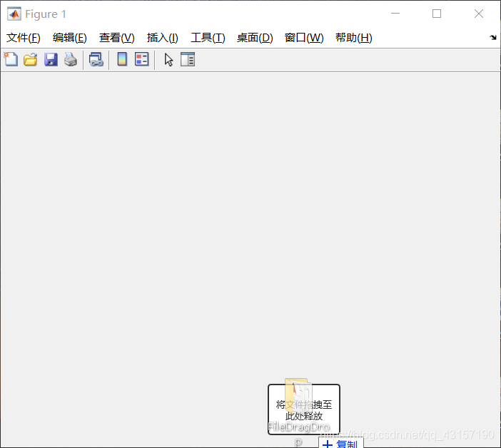Open the 帮助(H) menu
Image resolution: width=501 pixels, height=448 pixels.
(354, 38)
